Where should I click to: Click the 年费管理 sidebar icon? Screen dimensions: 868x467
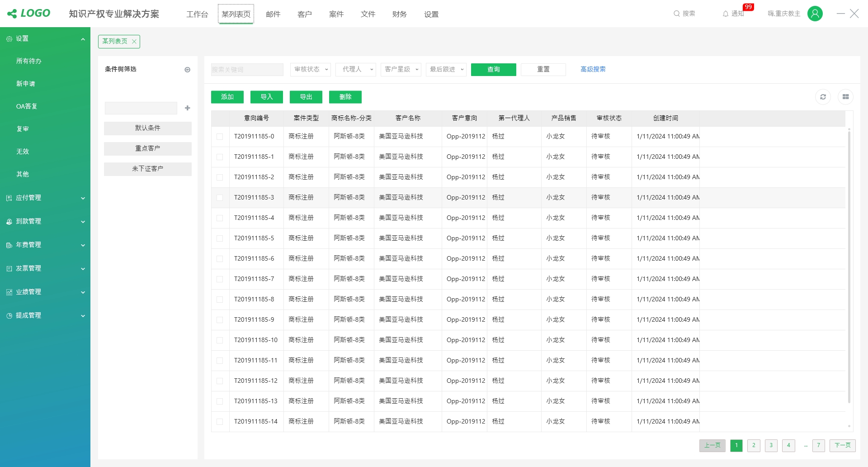tap(9, 245)
